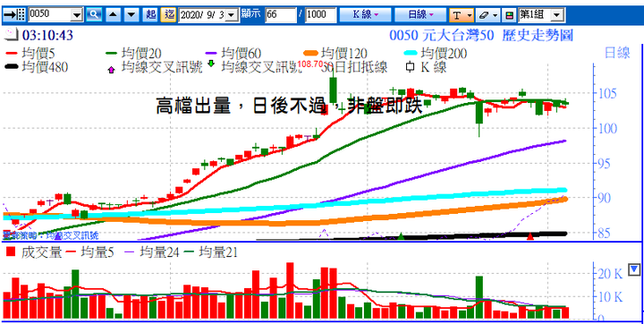Open the stock code dropdown arrow
644x324 pixels.
[x=77, y=15]
